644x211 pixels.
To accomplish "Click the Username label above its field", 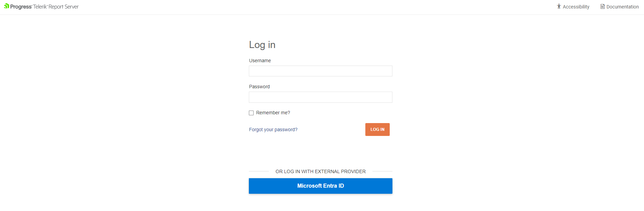I will (260, 61).
